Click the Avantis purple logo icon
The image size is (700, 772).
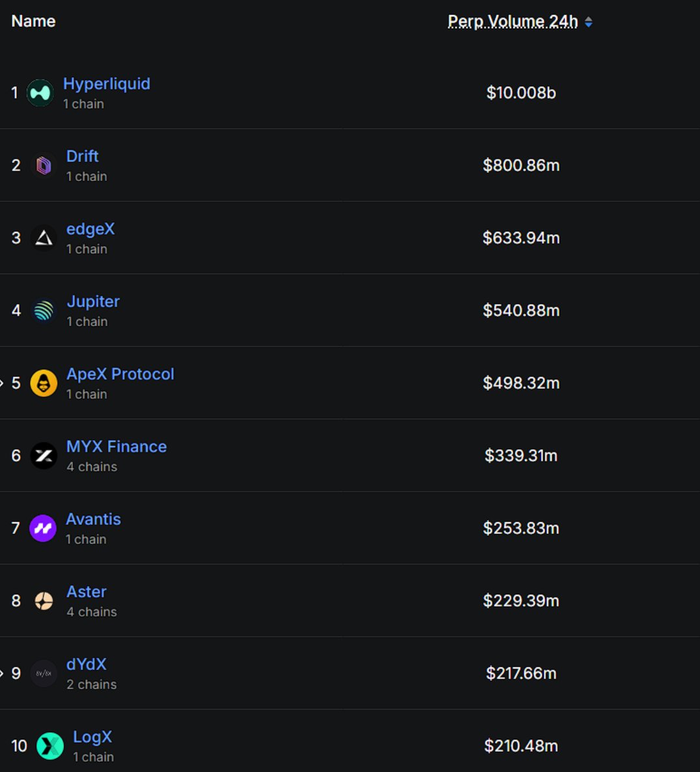click(43, 529)
